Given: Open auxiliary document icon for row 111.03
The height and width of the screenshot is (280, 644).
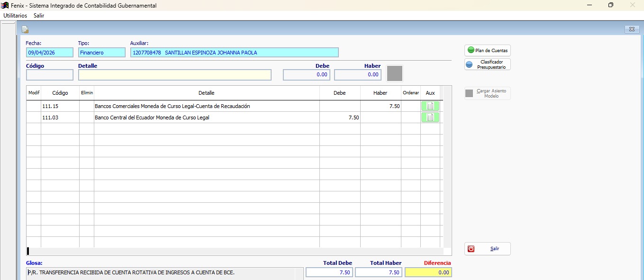Looking at the screenshot, I should coord(430,117).
